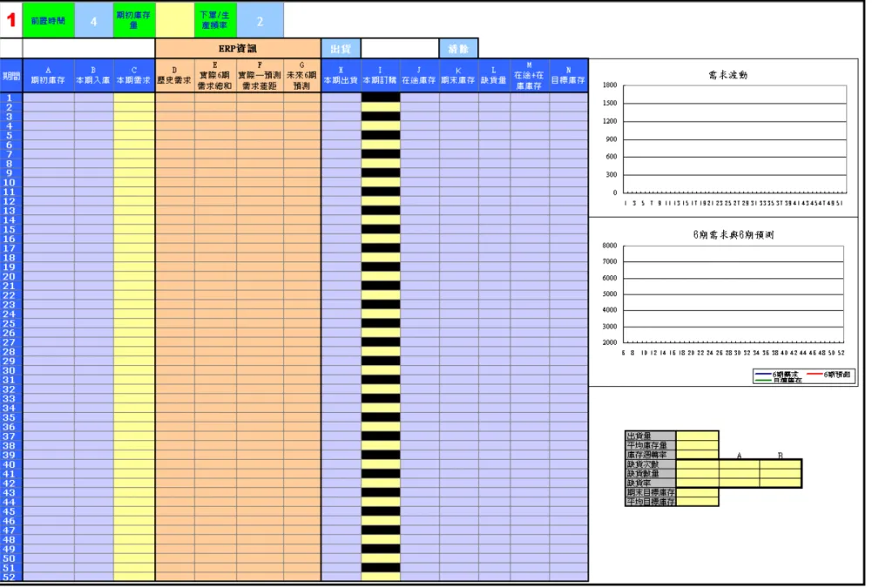Click the 下單/生產頻率 label cell
Image resolution: width=872 pixels, height=588 pixels.
coord(215,21)
